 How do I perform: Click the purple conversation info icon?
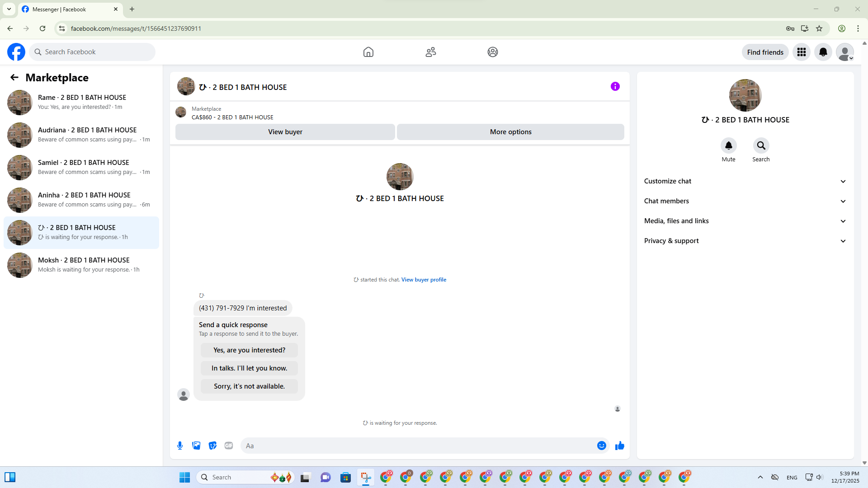click(615, 86)
